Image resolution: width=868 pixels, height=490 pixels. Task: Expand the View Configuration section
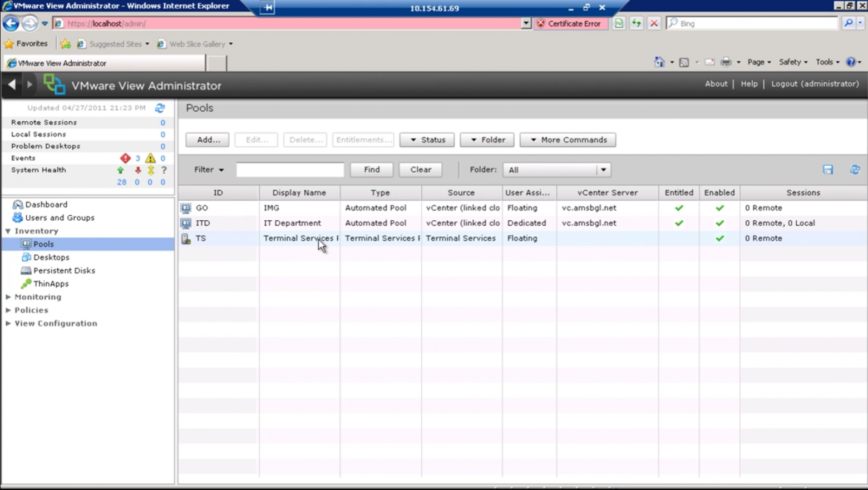8,324
